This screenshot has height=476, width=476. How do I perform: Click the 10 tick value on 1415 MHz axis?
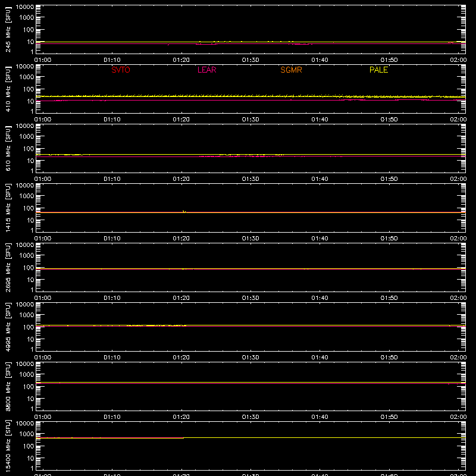tap(30, 220)
